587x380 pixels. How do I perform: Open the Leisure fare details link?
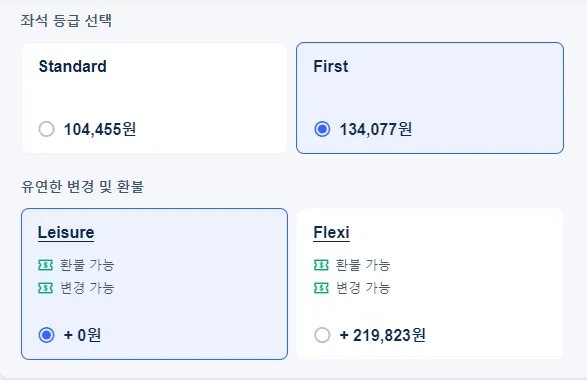pyautogui.click(x=66, y=232)
